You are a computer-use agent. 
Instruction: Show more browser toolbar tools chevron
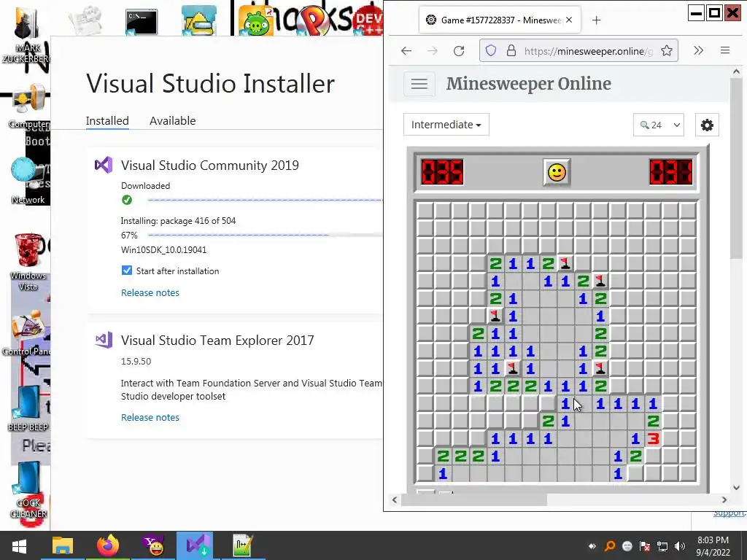pos(698,50)
